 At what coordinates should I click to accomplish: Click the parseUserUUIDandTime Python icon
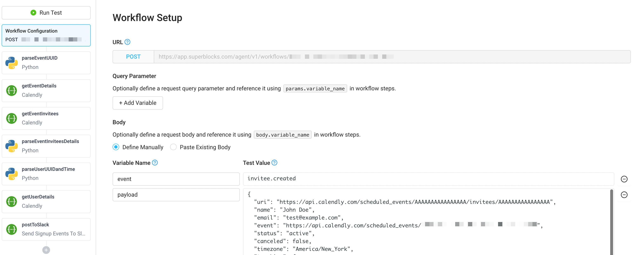coord(11,174)
